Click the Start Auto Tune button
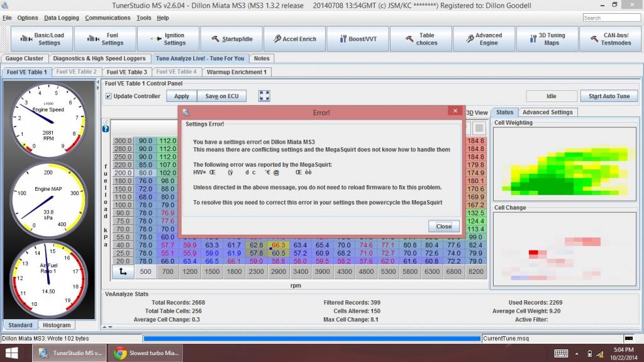644x362 pixels. pyautogui.click(x=609, y=96)
